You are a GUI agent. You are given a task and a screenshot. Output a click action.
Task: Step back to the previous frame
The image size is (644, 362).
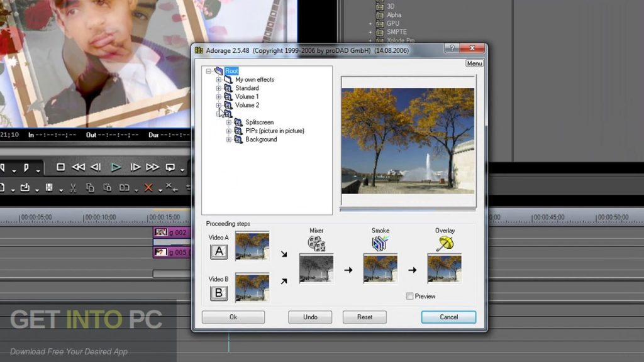point(96,167)
